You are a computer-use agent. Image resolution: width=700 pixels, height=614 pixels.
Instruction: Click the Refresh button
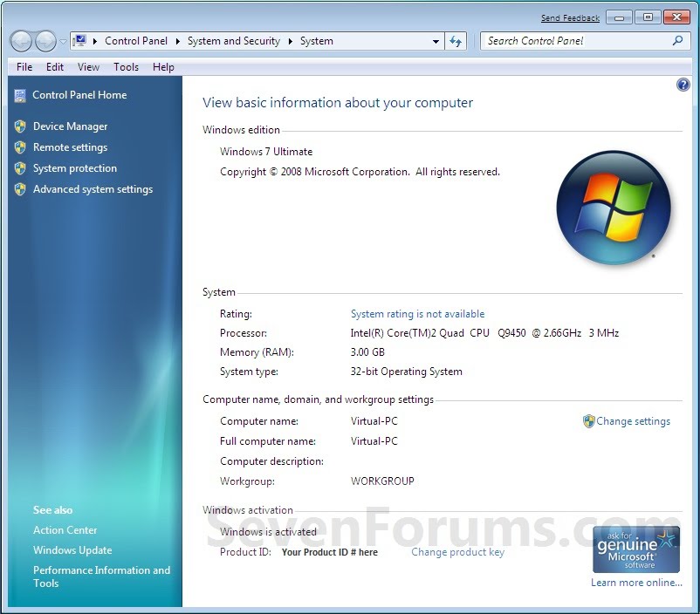coord(456,42)
